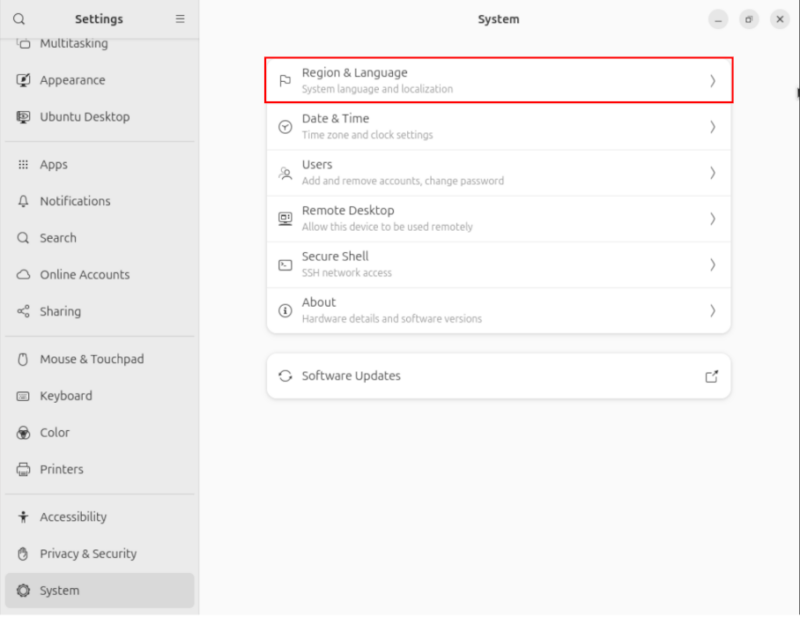Select the Keyboard icon
Screen dimensions: 800x617
click(25, 396)
